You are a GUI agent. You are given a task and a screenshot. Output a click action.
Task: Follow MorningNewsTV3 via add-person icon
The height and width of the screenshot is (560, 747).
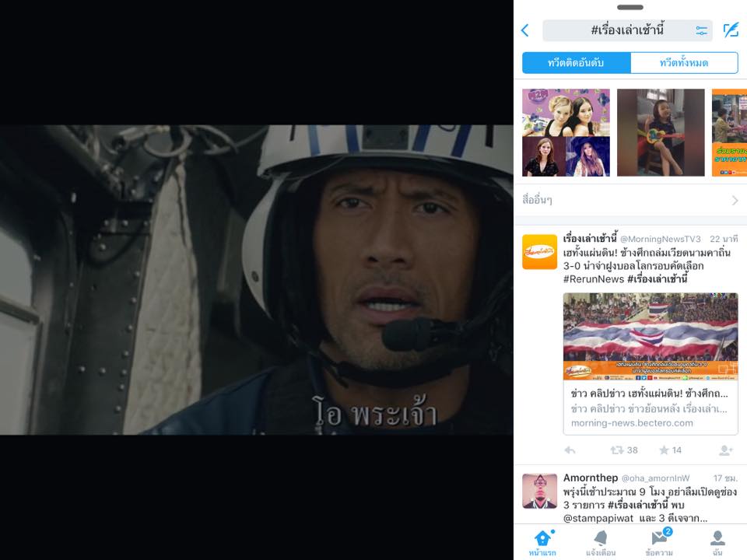pos(725,450)
